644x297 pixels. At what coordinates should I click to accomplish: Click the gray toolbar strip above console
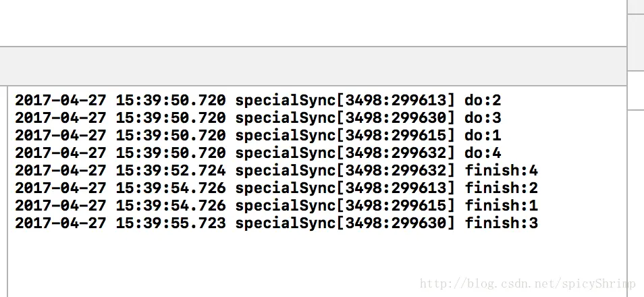tap(311, 65)
